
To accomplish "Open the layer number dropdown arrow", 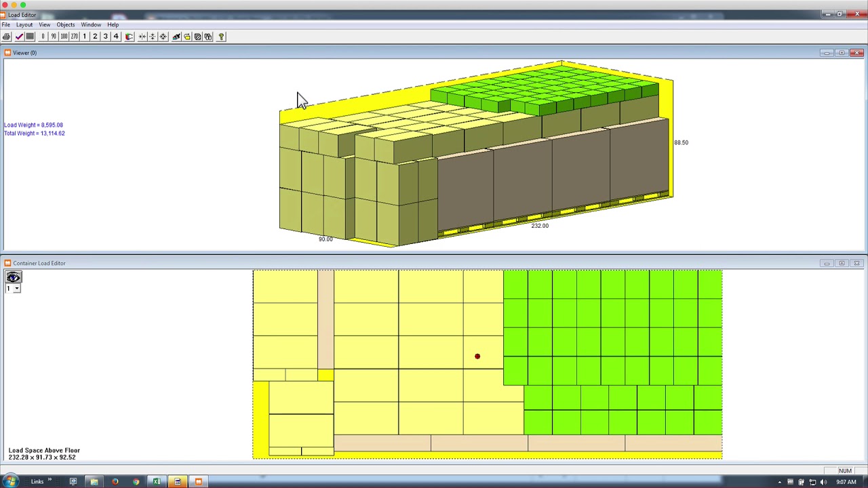I will 16,289.
